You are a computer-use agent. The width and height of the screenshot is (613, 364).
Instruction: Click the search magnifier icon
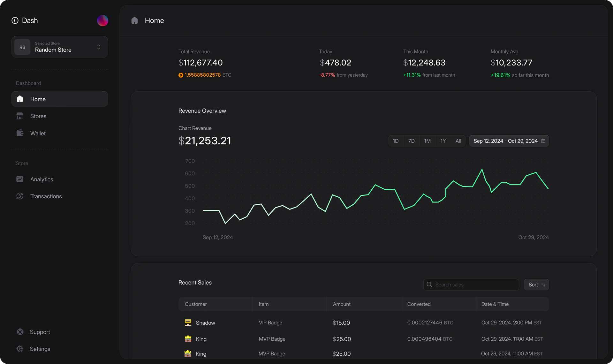(x=429, y=284)
